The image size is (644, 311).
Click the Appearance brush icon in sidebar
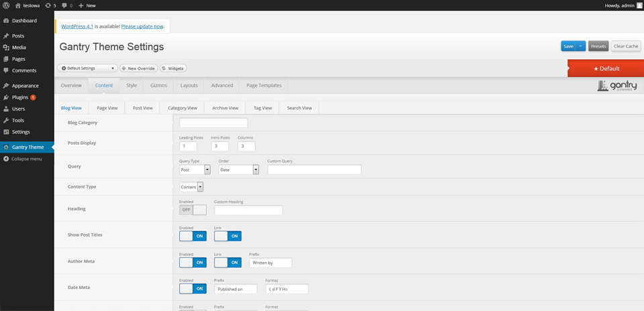pos(6,86)
